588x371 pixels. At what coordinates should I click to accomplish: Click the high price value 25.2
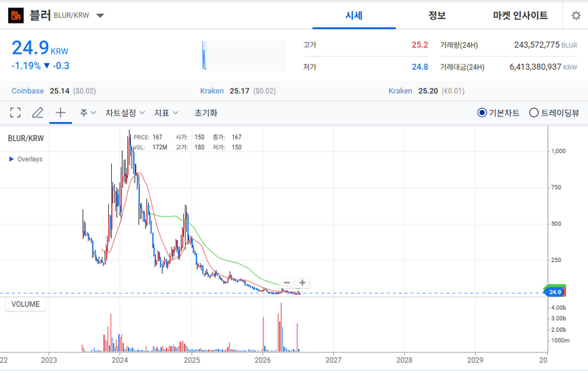(x=419, y=45)
